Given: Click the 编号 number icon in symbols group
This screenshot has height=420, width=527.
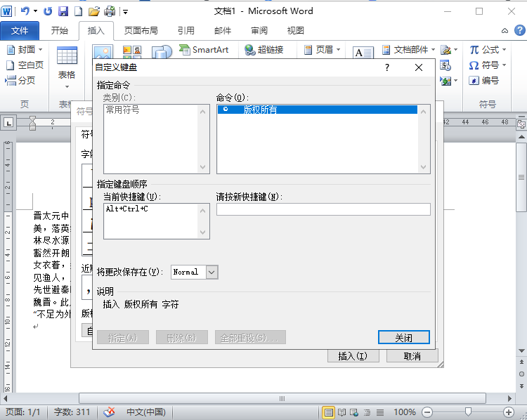Looking at the screenshot, I should pos(484,80).
